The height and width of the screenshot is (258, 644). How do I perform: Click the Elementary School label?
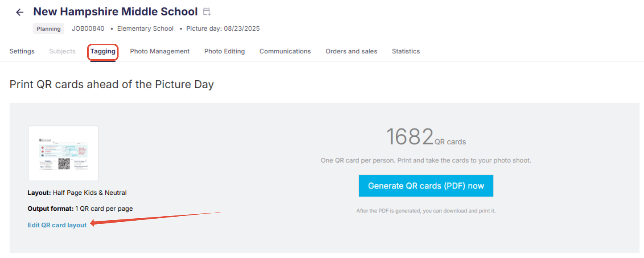pyautogui.click(x=145, y=29)
